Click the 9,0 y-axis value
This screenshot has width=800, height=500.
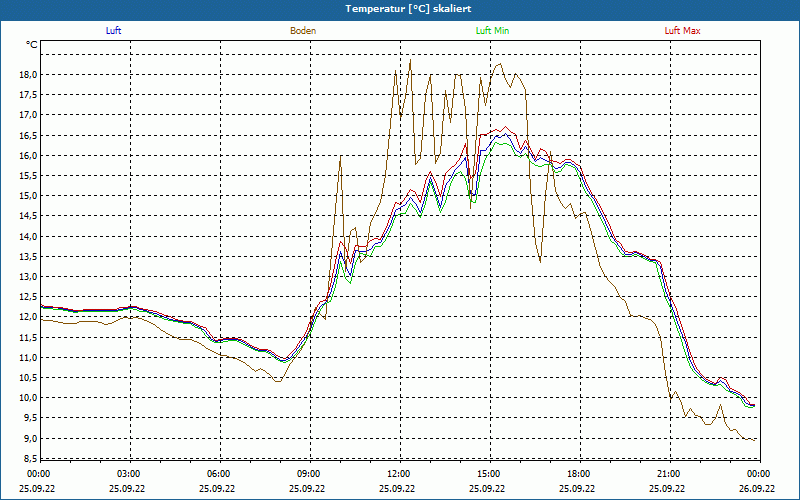[x=31, y=438]
